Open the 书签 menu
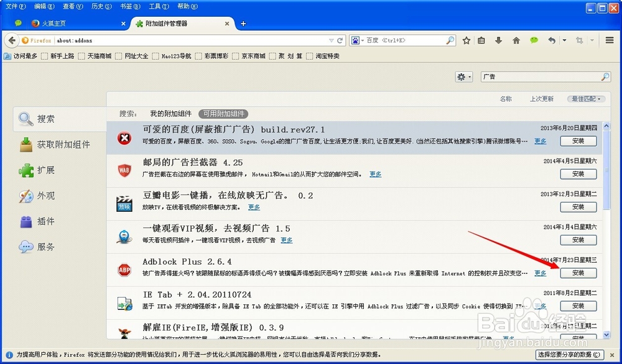This screenshot has height=364, width=622. (130, 6)
